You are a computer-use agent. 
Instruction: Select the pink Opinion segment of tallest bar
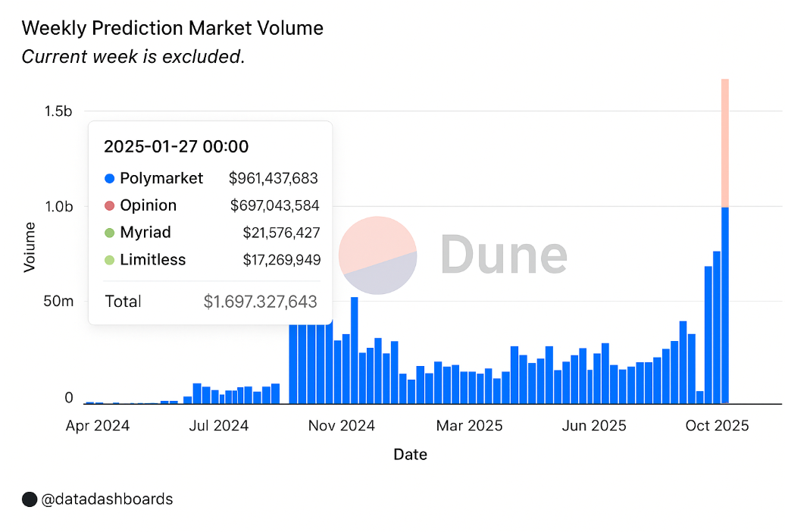(724, 142)
